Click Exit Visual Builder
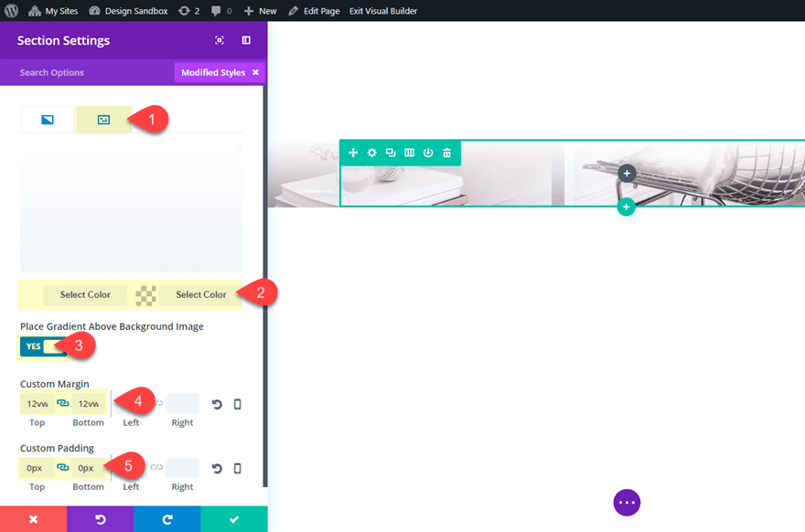 pos(383,11)
